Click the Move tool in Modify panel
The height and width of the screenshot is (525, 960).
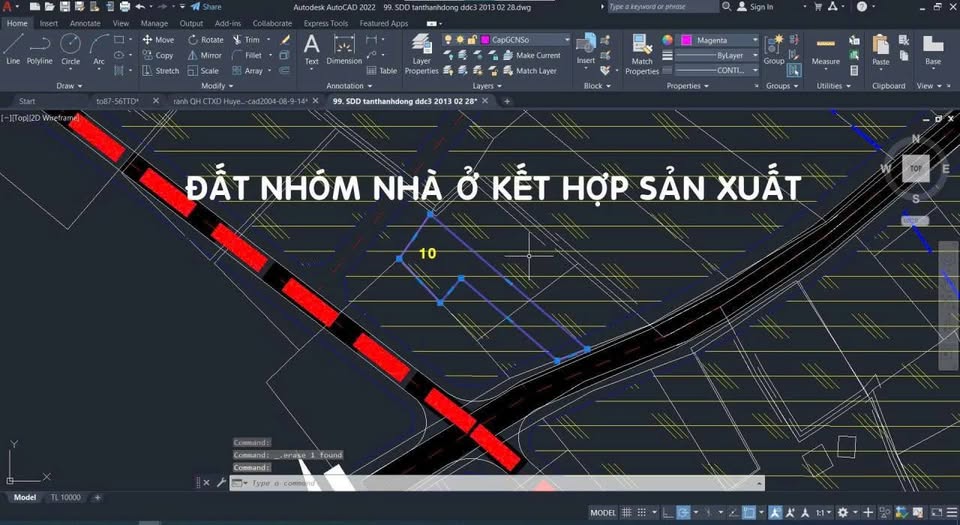(158, 40)
